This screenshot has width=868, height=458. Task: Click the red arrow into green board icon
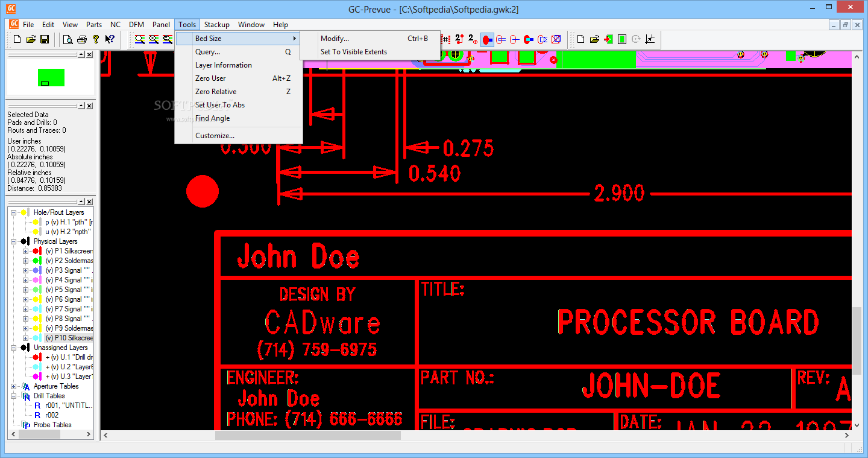pyautogui.click(x=608, y=39)
